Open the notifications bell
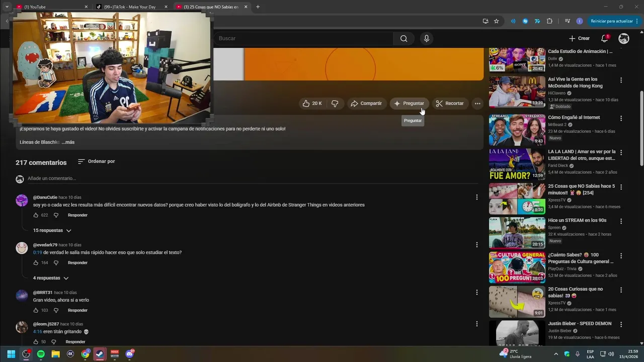Screen dimensions: 644x362 click(605, 39)
